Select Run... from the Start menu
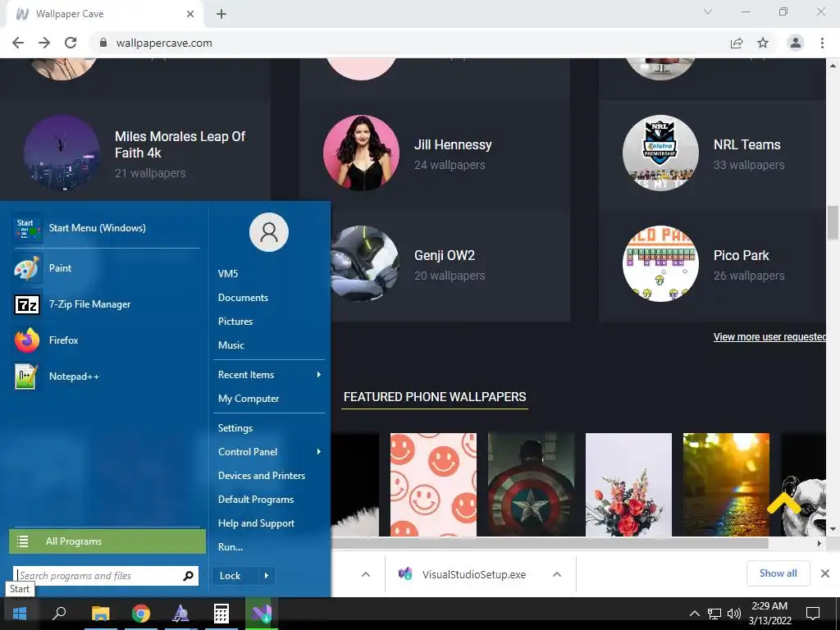This screenshot has height=630, width=840. pos(231,547)
